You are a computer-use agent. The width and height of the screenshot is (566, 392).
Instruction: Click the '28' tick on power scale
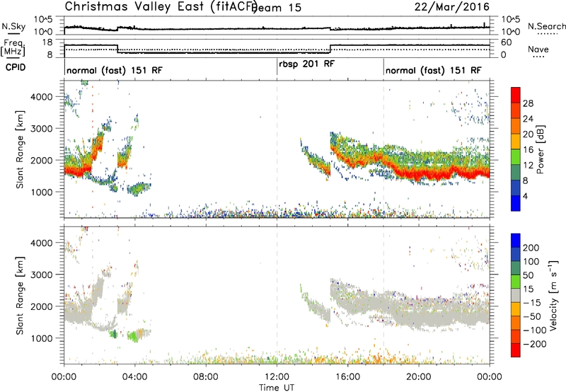[x=528, y=103]
